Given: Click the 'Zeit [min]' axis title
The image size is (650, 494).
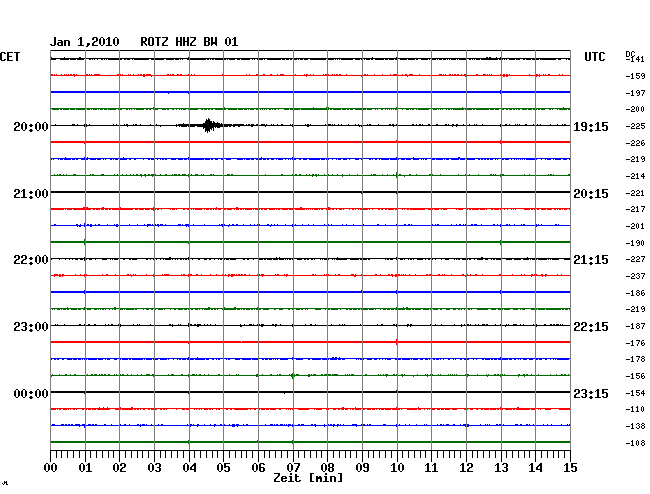Looking at the screenshot, I should tap(308, 478).
